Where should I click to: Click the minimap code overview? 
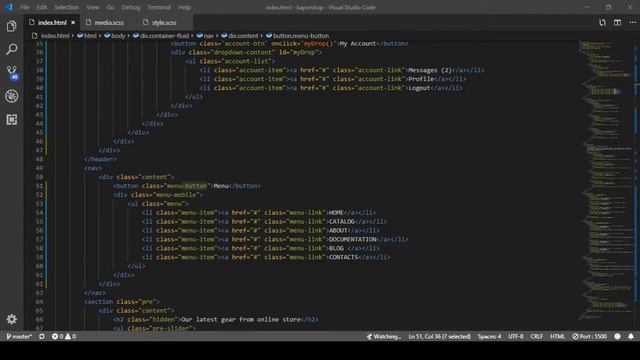click(x=606, y=180)
